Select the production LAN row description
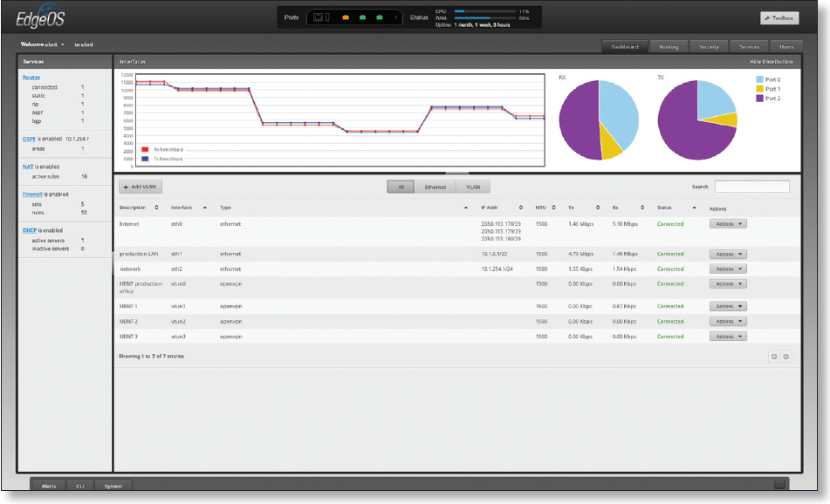830x504 pixels. [x=139, y=254]
